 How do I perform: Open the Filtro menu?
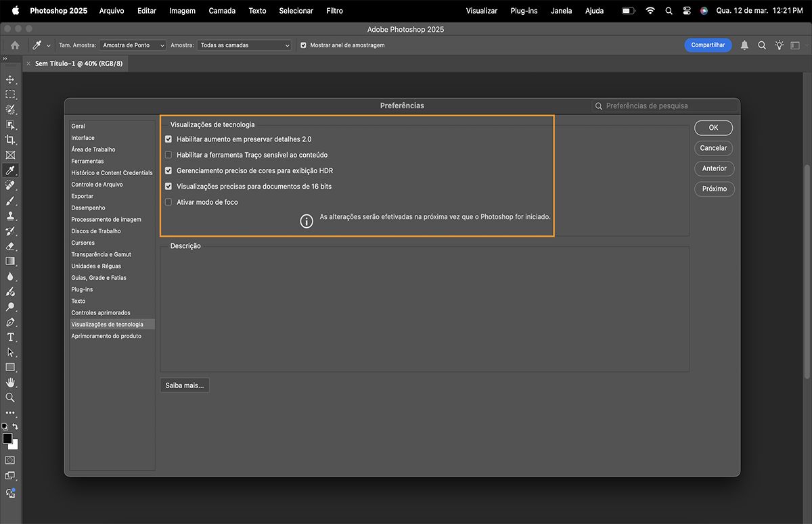tap(334, 11)
